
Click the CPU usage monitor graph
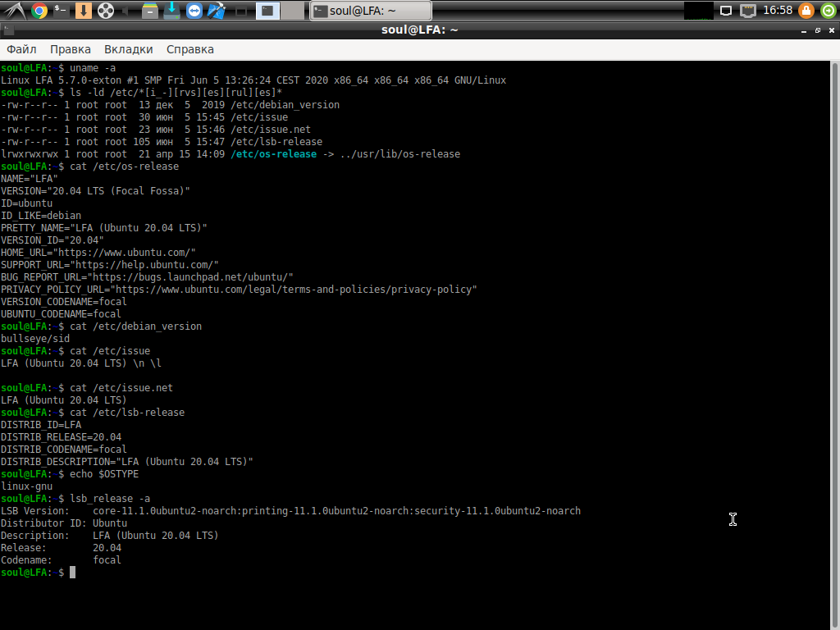click(699, 11)
